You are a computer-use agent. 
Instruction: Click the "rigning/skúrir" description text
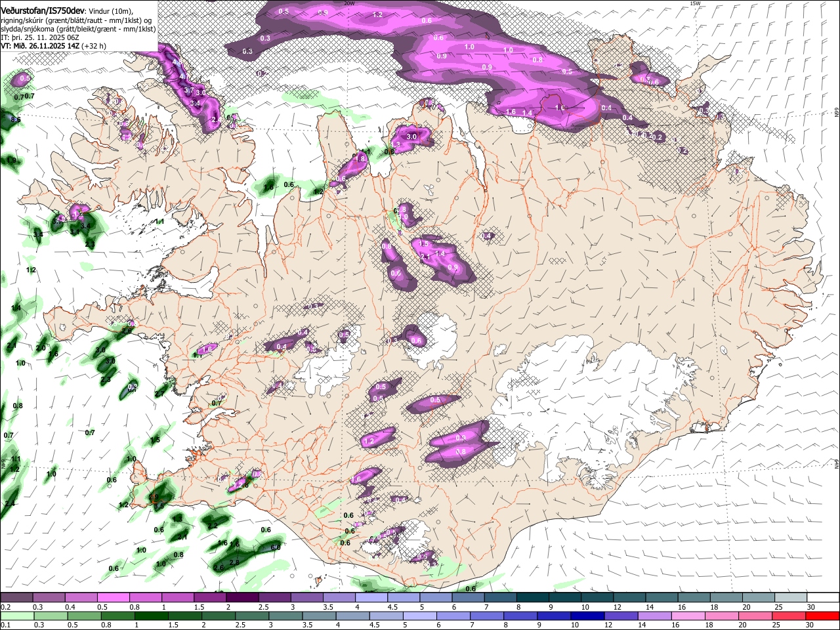[x=22, y=20]
